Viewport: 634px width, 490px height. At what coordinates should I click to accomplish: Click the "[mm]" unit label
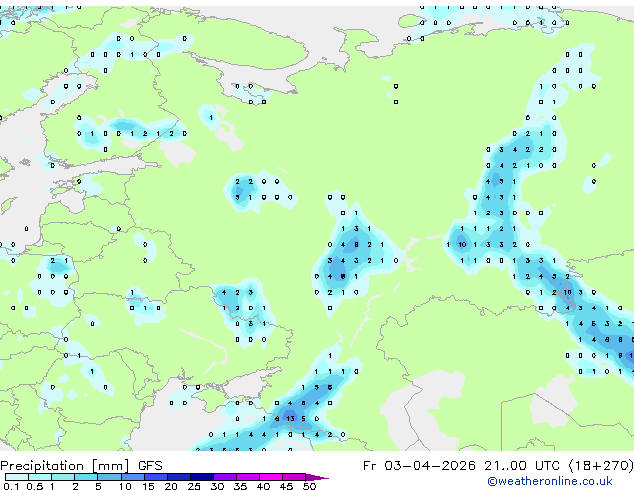point(111,466)
